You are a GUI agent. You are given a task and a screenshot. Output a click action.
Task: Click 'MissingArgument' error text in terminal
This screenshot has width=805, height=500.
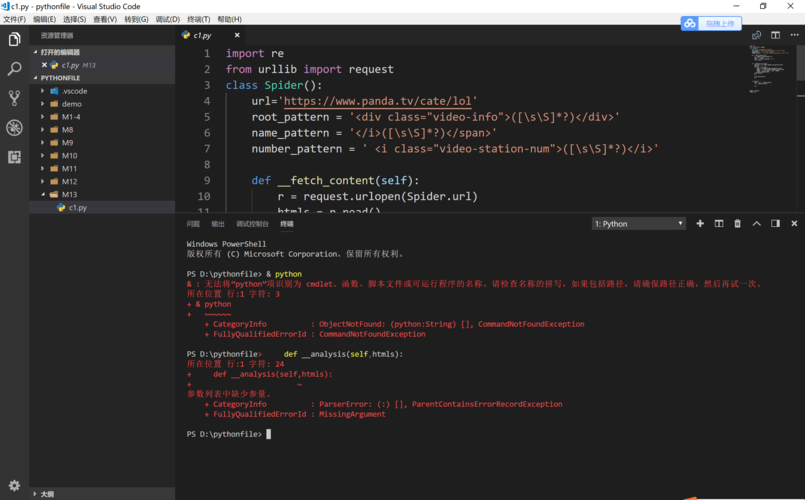tap(352, 414)
